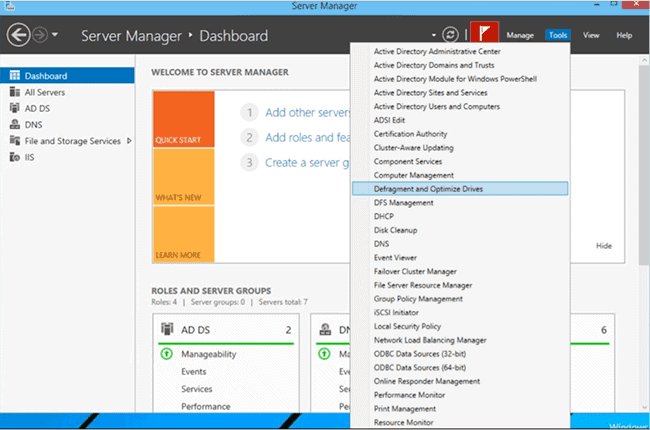Click File and Storage Services icon

point(15,141)
